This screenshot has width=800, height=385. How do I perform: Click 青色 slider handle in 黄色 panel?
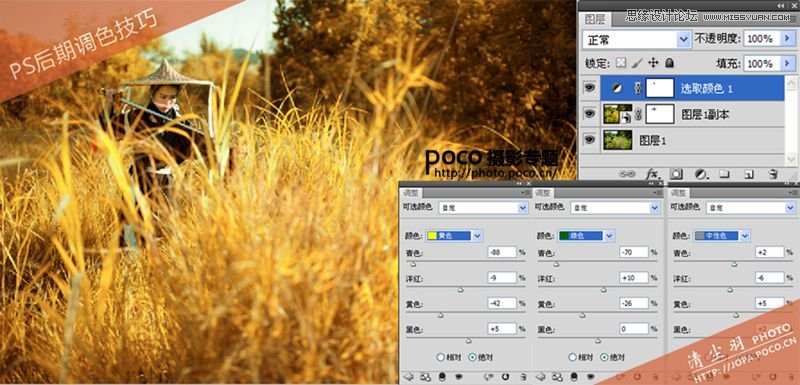(x=413, y=264)
